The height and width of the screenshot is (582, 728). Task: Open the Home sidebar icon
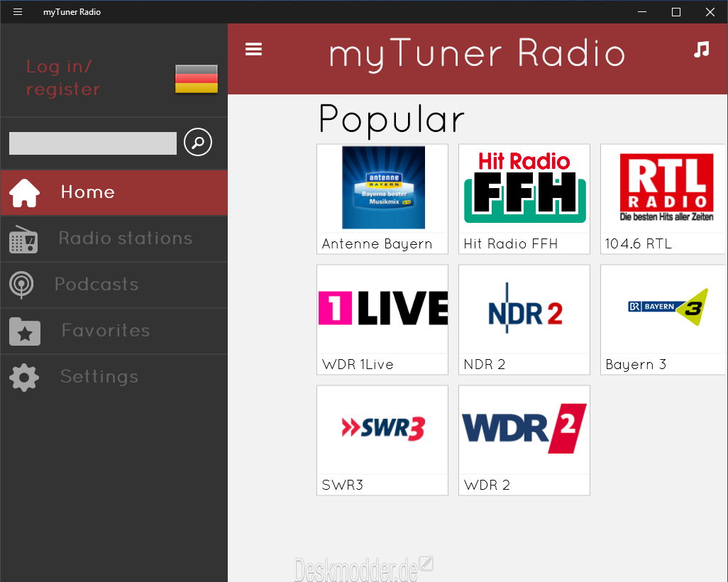[24, 192]
